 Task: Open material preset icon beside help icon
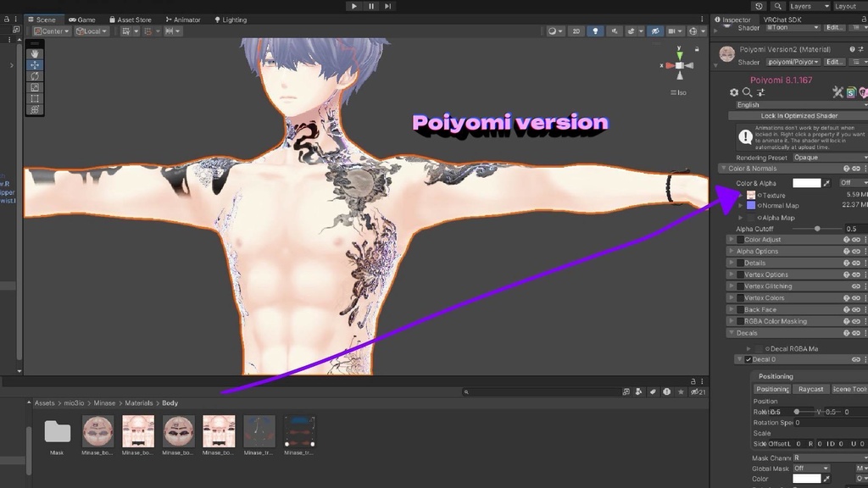coord(861,49)
